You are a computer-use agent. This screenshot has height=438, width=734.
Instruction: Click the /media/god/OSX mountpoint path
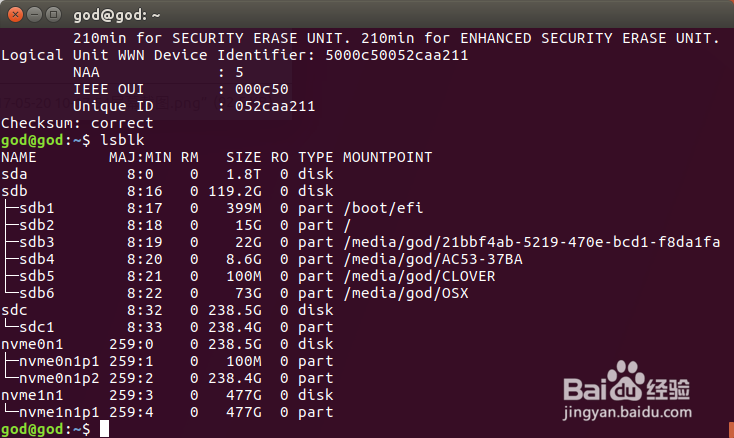(x=406, y=293)
